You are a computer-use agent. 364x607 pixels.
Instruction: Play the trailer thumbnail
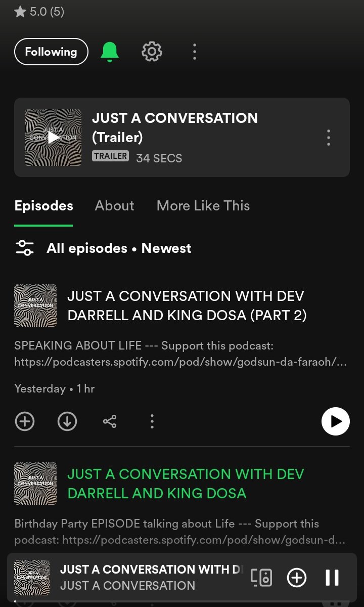pyautogui.click(x=53, y=138)
